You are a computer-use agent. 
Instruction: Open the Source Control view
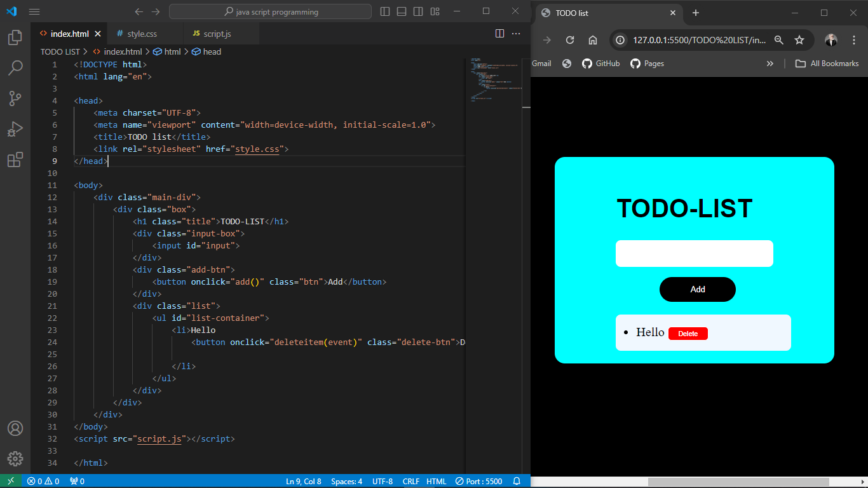15,98
